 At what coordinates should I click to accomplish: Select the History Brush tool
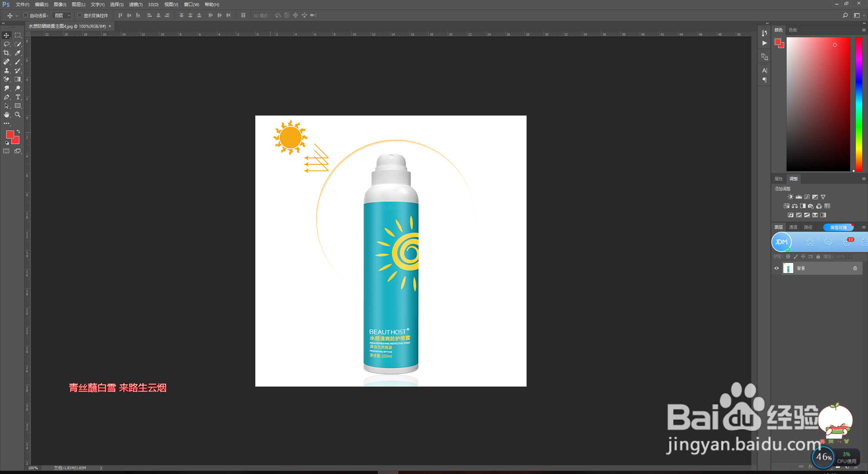tap(18, 70)
